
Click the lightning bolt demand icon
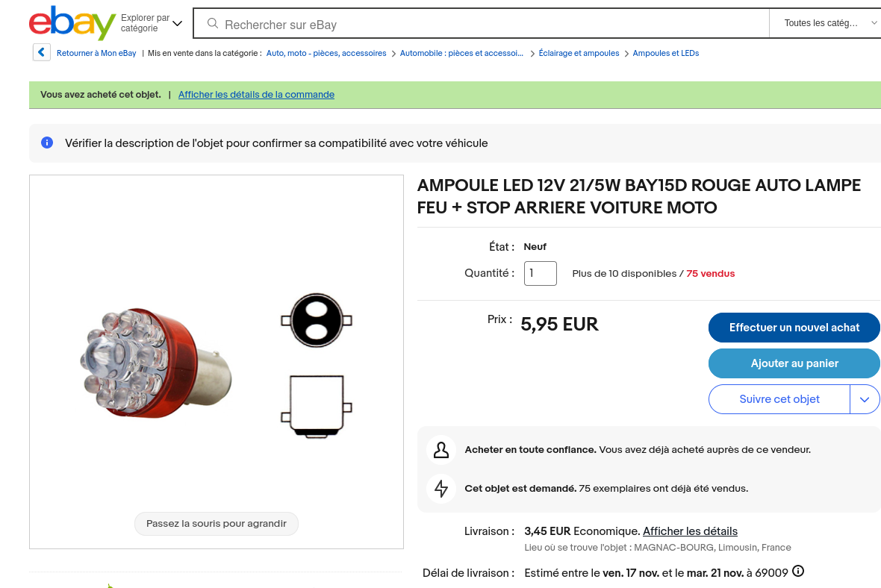pyautogui.click(x=441, y=489)
